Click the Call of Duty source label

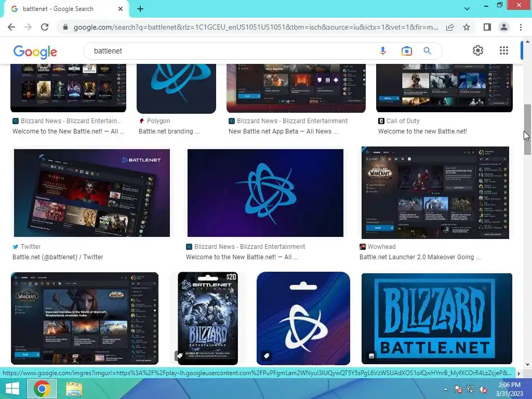[403, 121]
